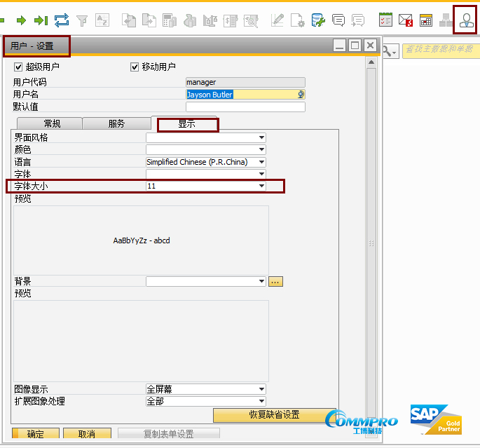
Task: Open the filter funnel tool
Action: [82, 20]
